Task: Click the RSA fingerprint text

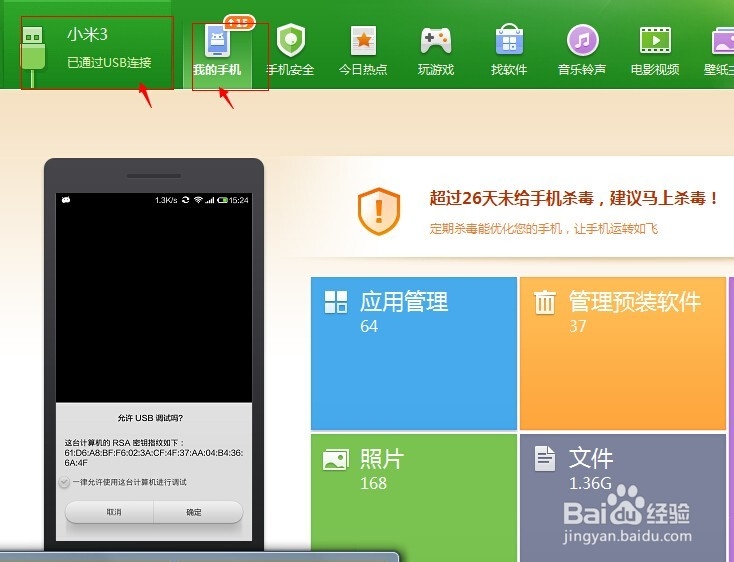Action: point(154,453)
